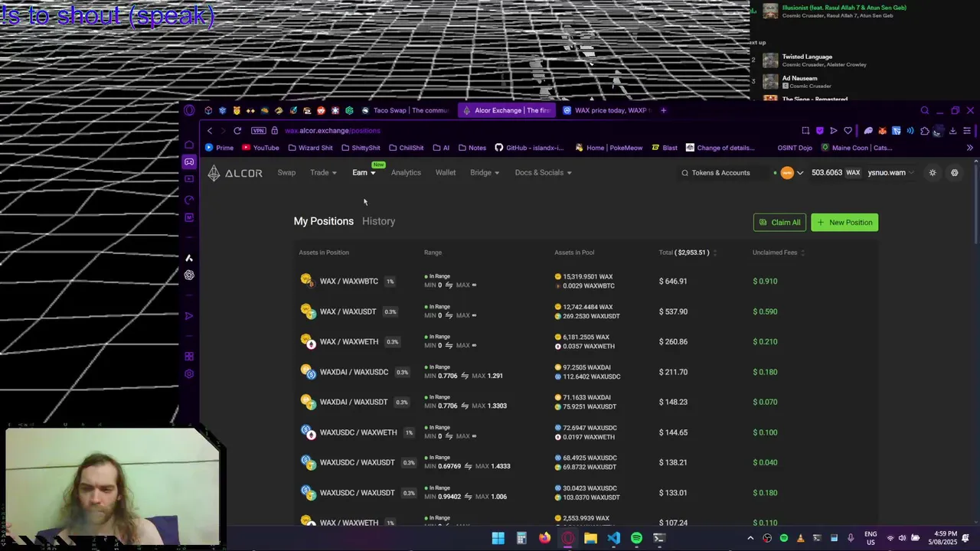
Task: Open Alcor settings gear icon
Action: [954, 173]
